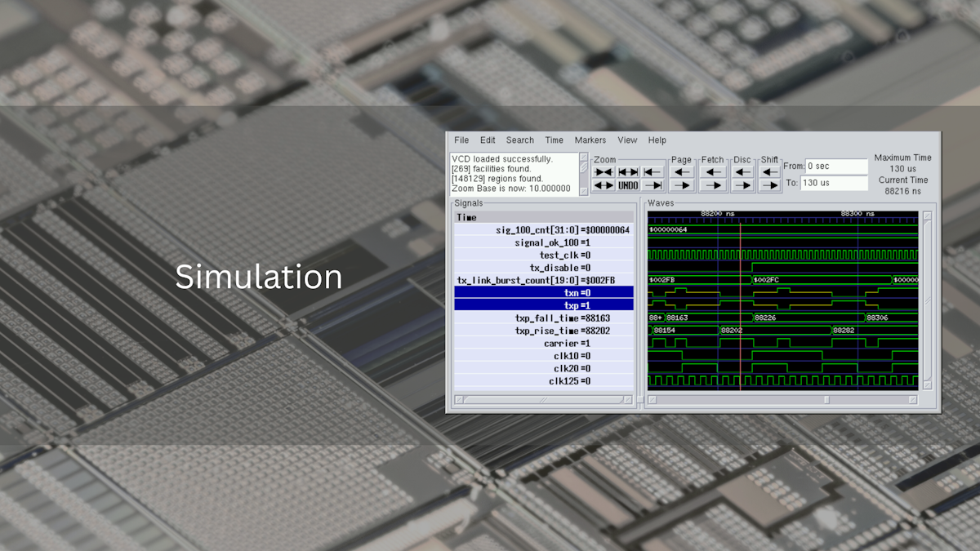980x551 pixels.
Task: Open the Time menu
Action: tap(555, 140)
